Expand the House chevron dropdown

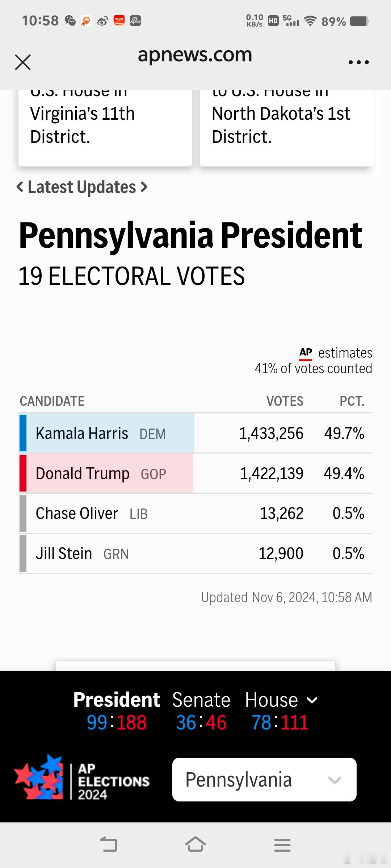coord(312,700)
